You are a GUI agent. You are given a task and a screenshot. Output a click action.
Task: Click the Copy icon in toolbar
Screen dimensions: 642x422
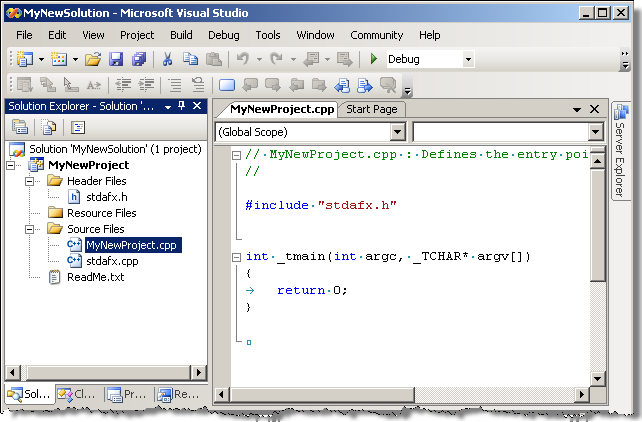pyautogui.click(x=190, y=59)
